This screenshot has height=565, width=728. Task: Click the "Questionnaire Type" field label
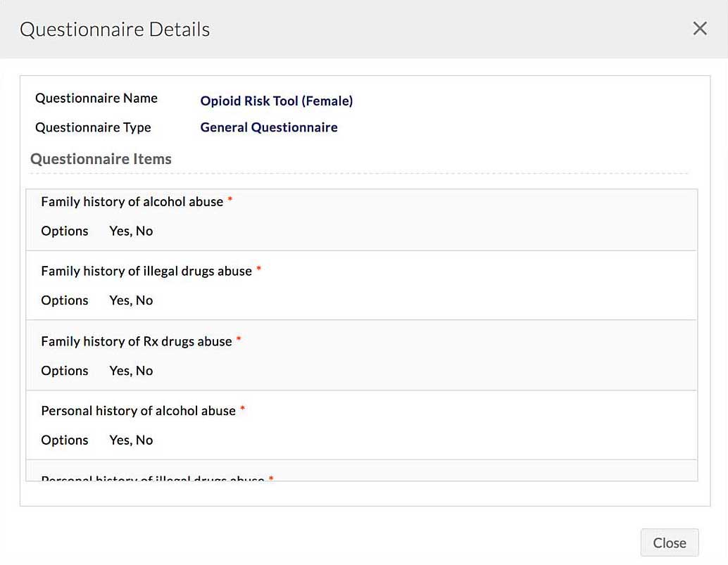[93, 127]
